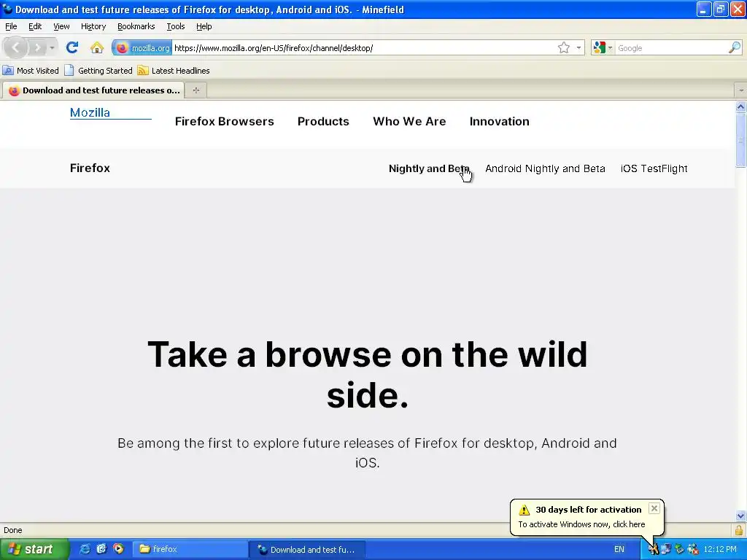Viewport: 747px width, 560px height.
Task: Click the status bar padlock icon
Action: [738, 530]
